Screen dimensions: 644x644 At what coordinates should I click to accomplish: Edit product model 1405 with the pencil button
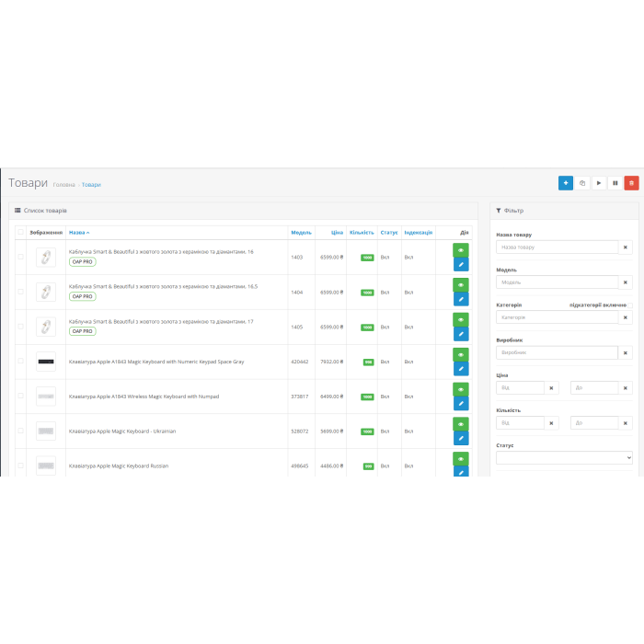pos(461,334)
